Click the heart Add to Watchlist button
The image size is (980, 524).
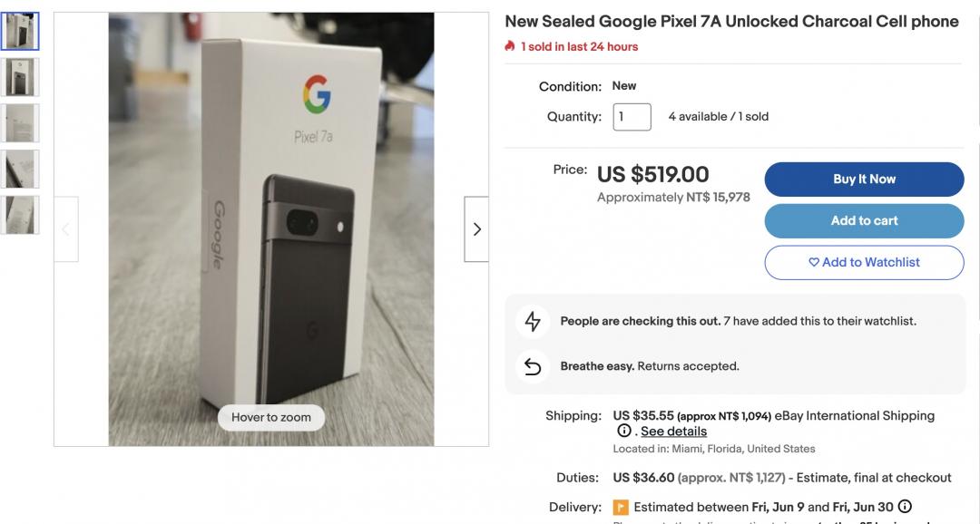864,262
